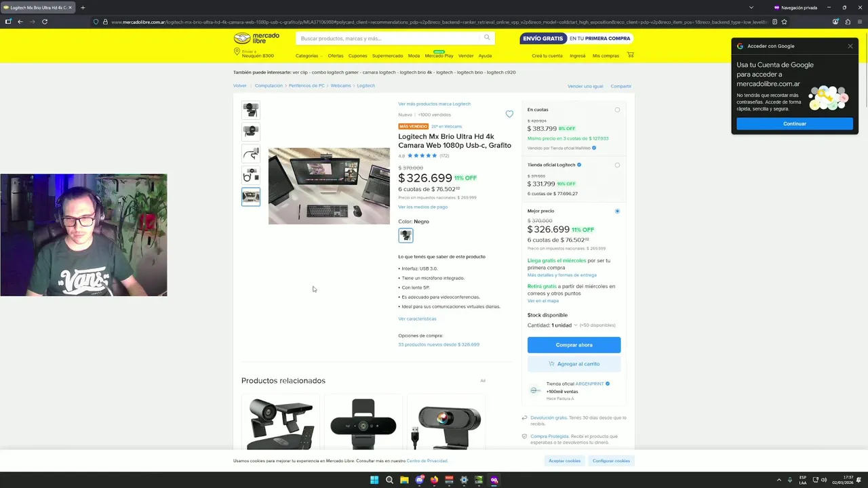Bookmark page with star icon
This screenshot has width=868, height=488.
click(784, 22)
